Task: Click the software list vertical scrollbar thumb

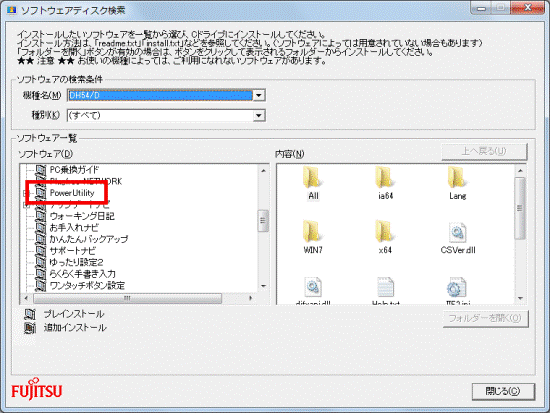Action: pos(263,221)
